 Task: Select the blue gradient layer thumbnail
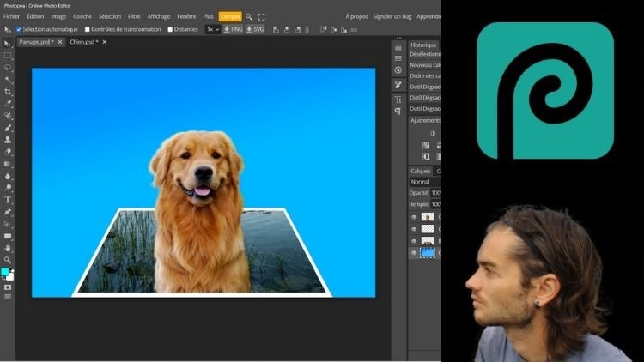pos(427,253)
